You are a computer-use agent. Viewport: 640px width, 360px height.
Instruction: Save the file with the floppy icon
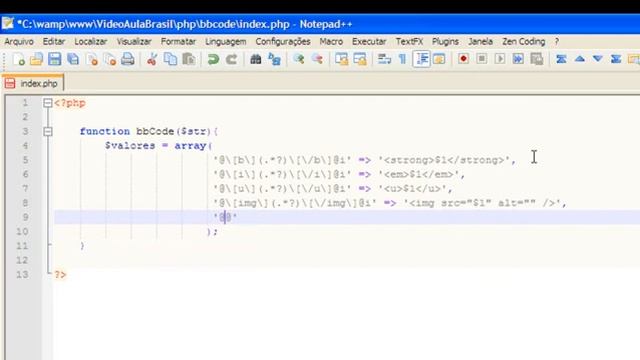(54, 60)
